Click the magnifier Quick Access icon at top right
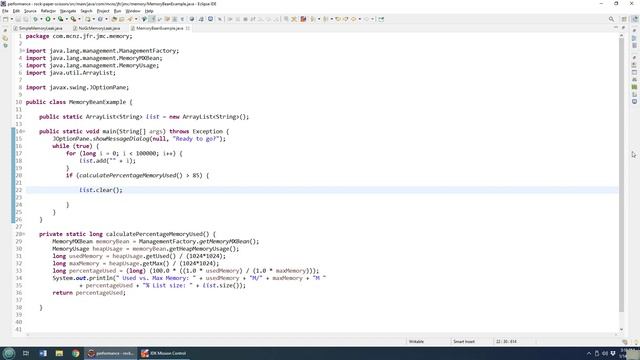The image size is (640, 360). [611, 19]
